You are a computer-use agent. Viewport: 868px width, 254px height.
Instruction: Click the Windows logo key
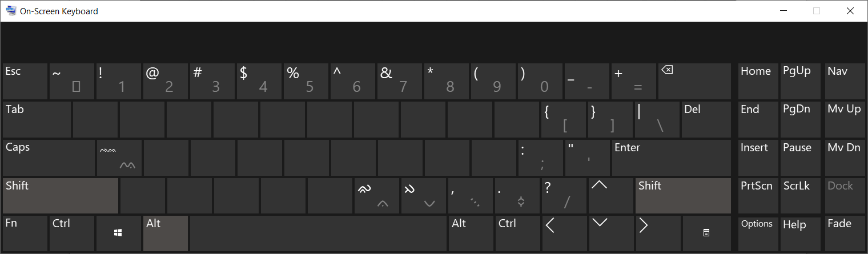pyautogui.click(x=118, y=233)
